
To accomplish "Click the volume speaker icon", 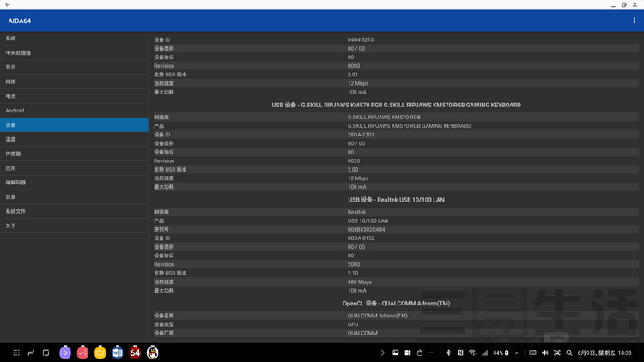I will [544, 353].
